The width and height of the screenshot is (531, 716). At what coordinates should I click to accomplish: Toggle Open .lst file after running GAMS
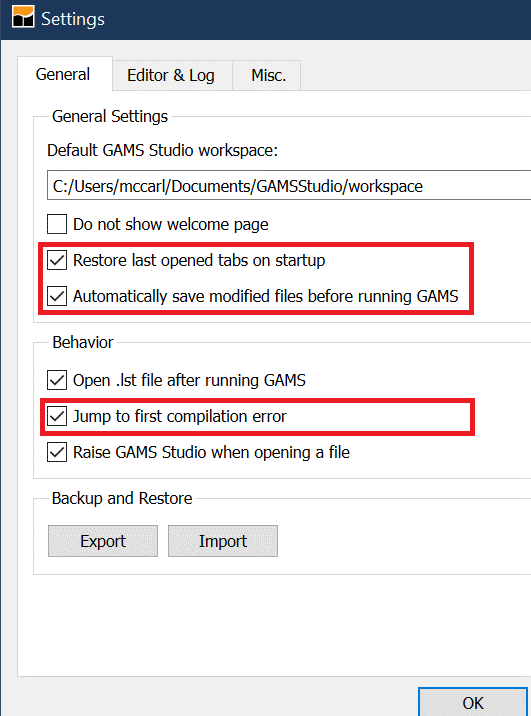(x=57, y=380)
